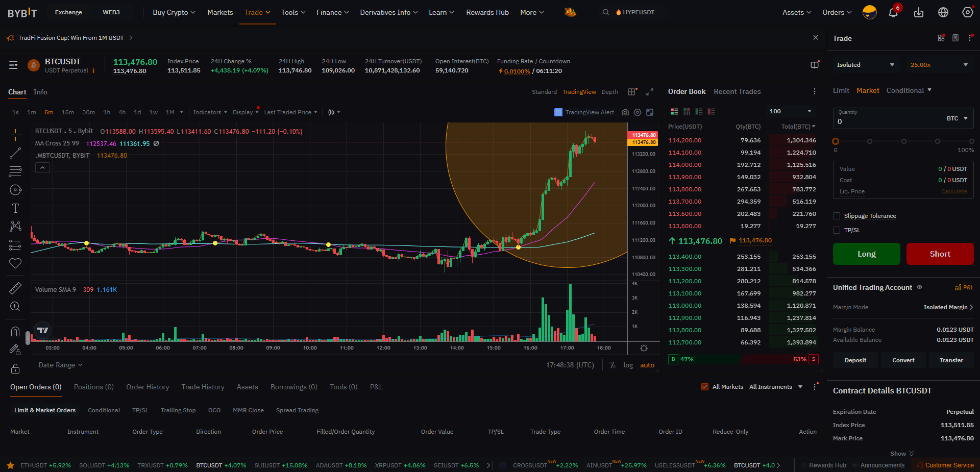980x472 pixels.
Task: Open the BTC quantity unit dropdown
Action: [957, 118]
